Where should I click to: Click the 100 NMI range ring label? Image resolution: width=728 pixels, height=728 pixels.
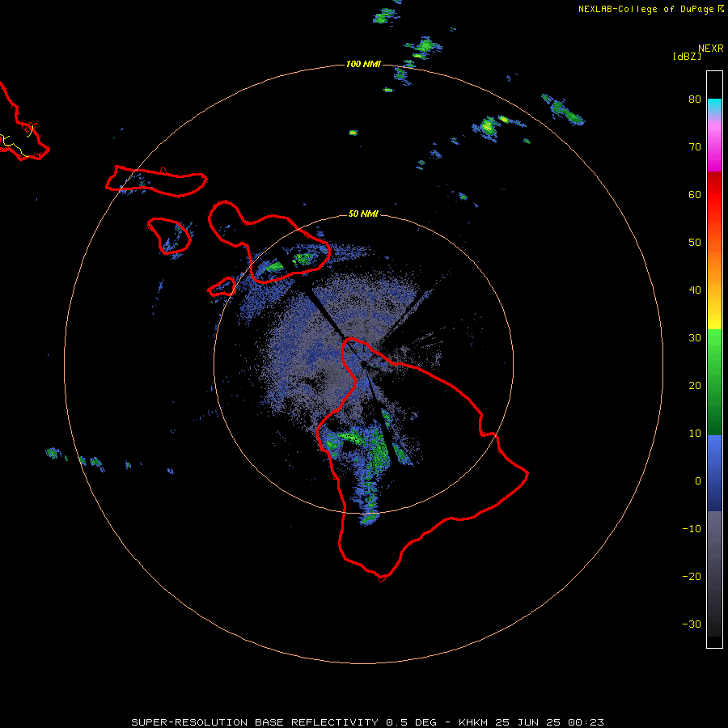363,64
